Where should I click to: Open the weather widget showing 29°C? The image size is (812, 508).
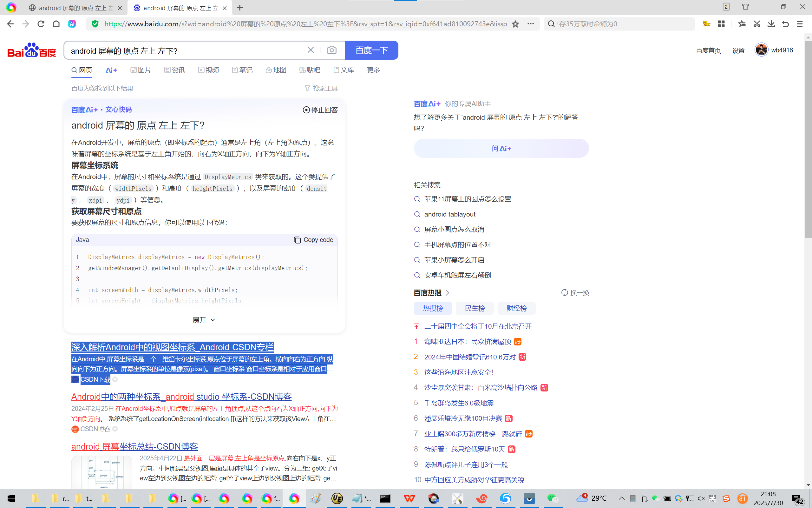[x=591, y=498]
